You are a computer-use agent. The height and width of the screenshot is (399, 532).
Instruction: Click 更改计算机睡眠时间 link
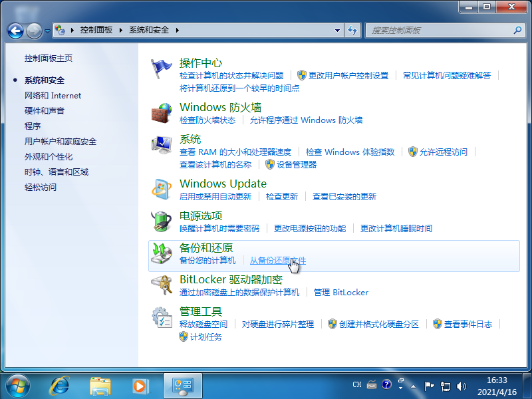[396, 228]
